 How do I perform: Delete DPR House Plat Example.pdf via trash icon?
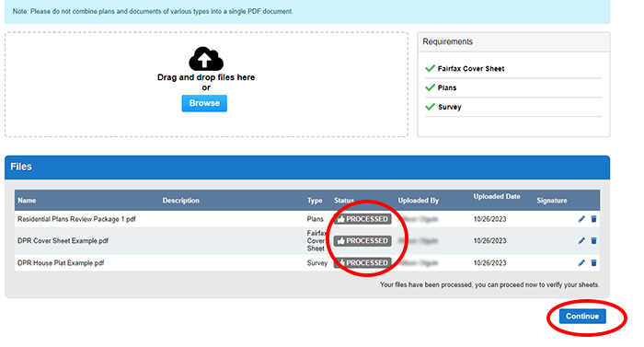(x=593, y=262)
